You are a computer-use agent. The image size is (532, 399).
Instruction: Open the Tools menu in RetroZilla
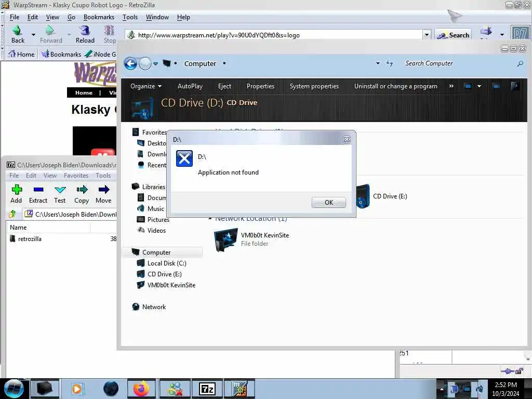coord(130,17)
